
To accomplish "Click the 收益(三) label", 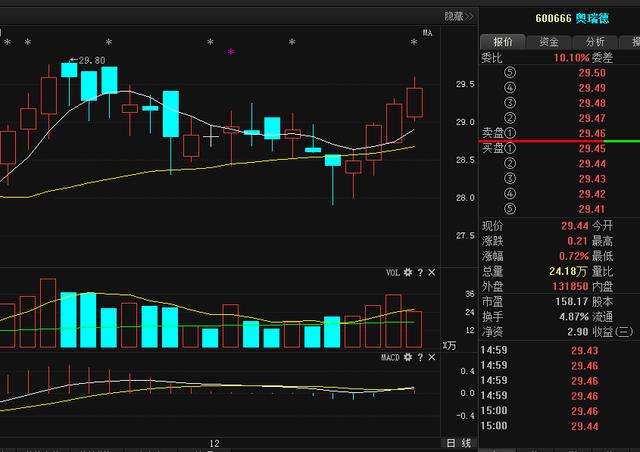I will [613, 332].
